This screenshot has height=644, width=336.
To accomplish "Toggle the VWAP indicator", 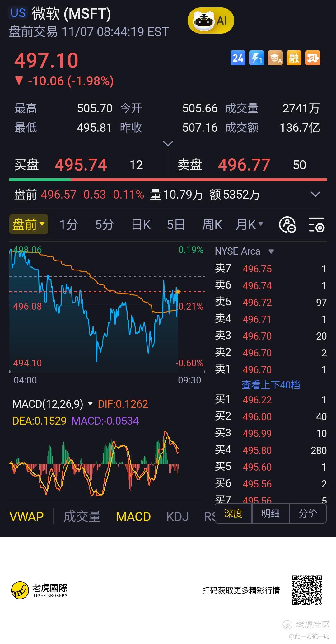I will [26, 517].
